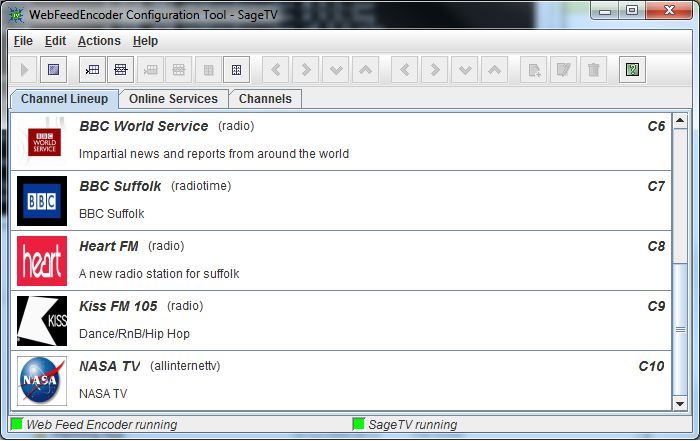Screen dimensions: 700x441
Task: Click the NASA logo thumbnail
Action: (42, 381)
